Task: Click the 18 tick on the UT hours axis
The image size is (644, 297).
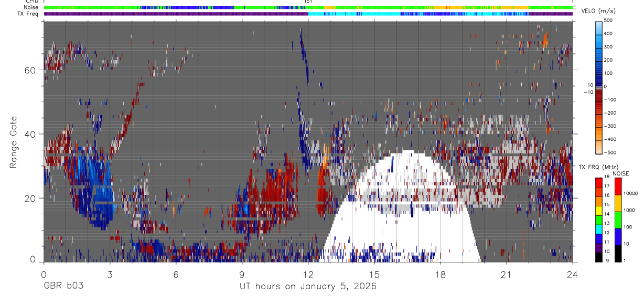Action: click(x=440, y=274)
